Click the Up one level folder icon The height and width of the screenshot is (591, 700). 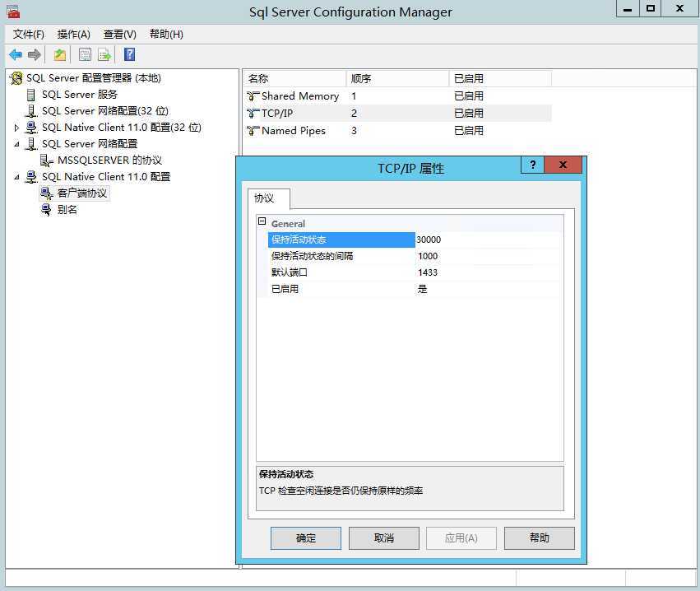[x=60, y=54]
